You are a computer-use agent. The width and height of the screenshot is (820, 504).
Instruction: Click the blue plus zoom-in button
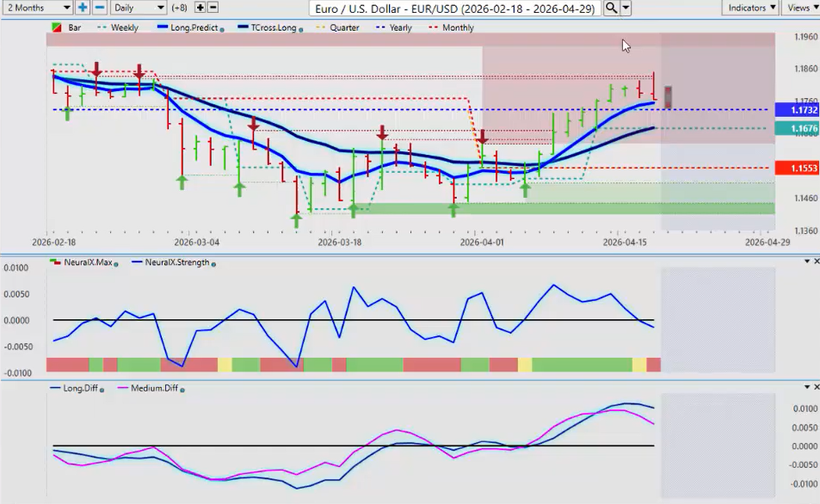point(83,8)
